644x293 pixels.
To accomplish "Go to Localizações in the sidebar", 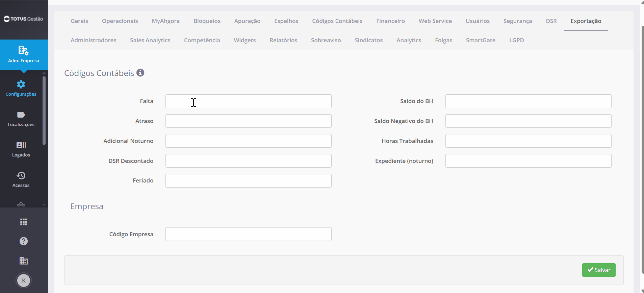I will (21, 119).
